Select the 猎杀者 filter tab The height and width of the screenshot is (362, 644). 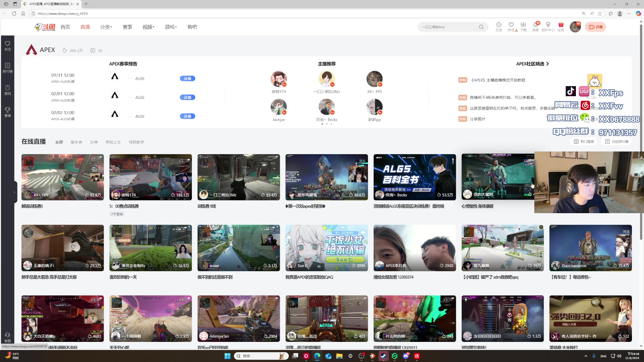[x=76, y=142]
